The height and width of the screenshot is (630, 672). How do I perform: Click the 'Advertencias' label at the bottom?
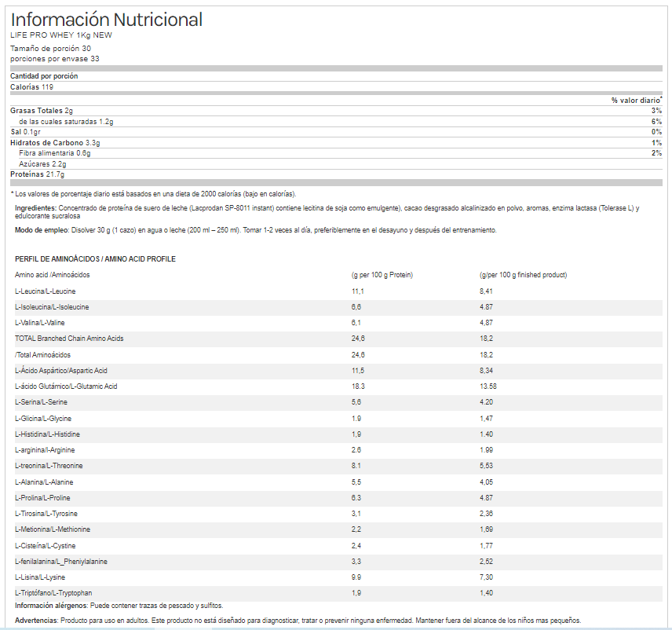tap(36, 621)
